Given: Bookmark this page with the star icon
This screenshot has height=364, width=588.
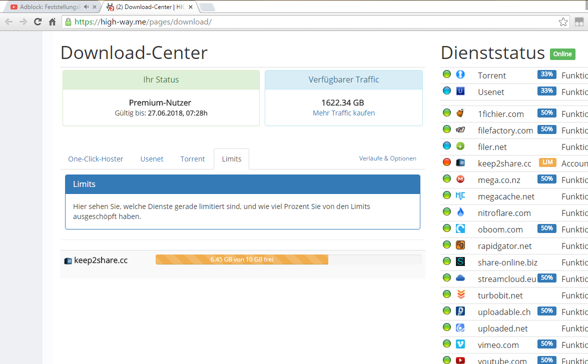Looking at the screenshot, I should (563, 21).
